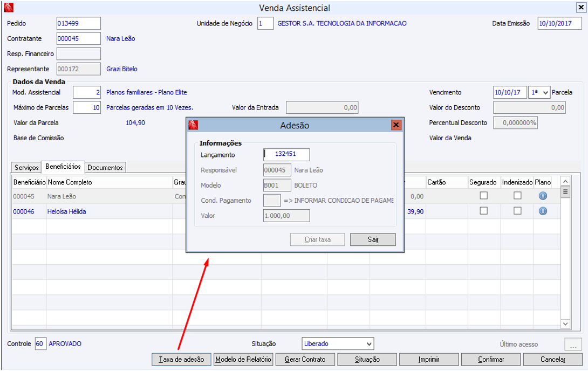Open plan info icon for Nara Leão row
Image resolution: width=588 pixels, height=371 pixels.
point(543,196)
